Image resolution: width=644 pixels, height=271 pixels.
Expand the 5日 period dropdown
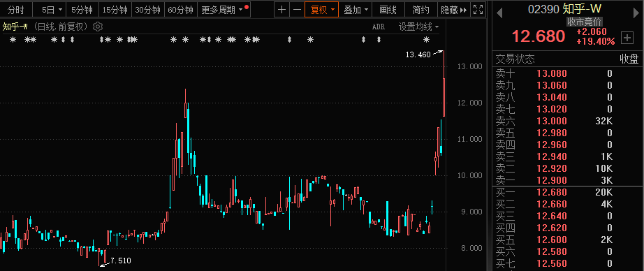[52, 10]
